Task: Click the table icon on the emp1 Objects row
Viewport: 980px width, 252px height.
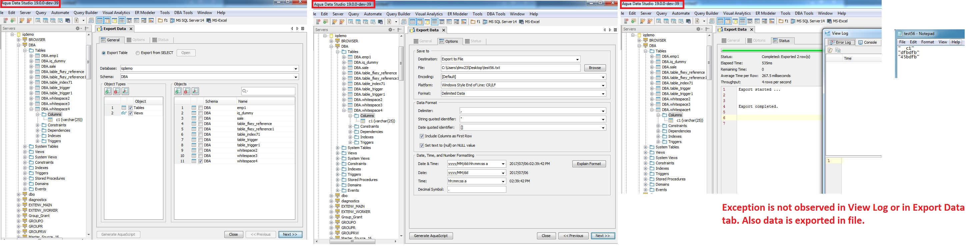Action: pyautogui.click(x=194, y=108)
